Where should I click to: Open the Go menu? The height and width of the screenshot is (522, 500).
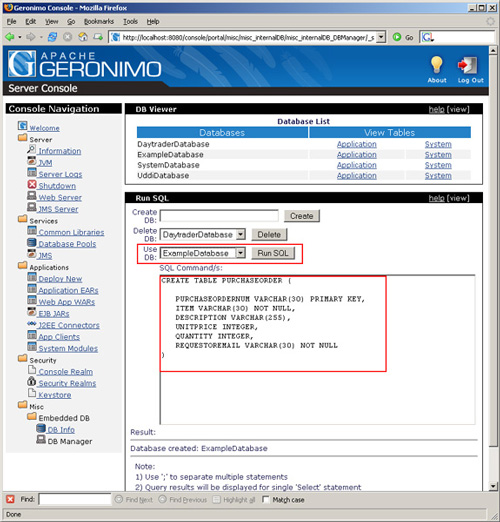click(x=71, y=22)
